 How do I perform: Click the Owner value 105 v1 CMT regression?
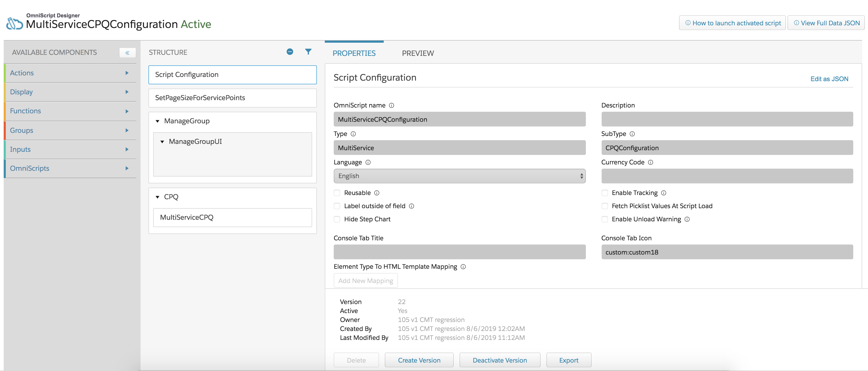point(431,320)
